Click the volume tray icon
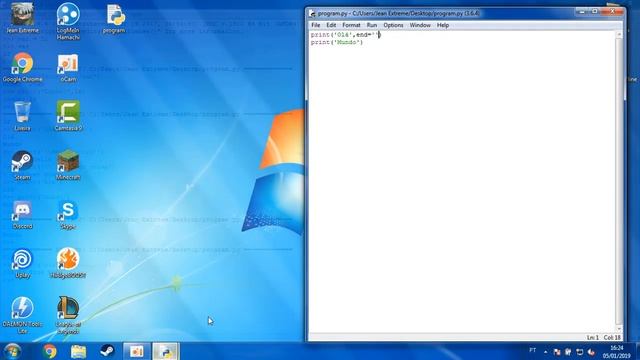Viewport: 640px width, 360px height. point(591,352)
